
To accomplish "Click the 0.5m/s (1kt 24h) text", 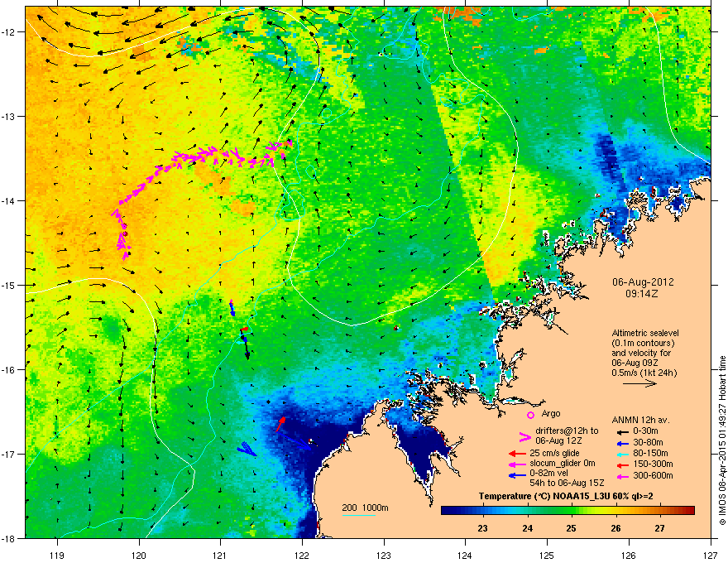I will [x=644, y=373].
